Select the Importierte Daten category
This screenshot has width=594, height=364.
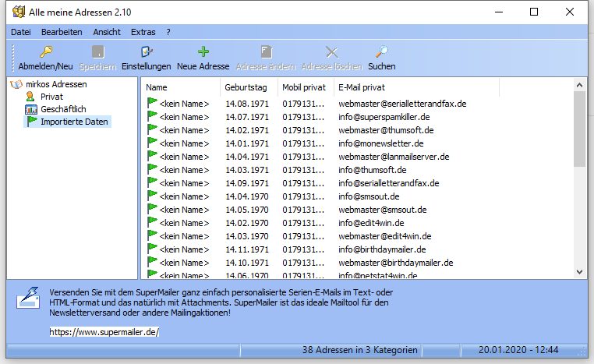coord(74,122)
